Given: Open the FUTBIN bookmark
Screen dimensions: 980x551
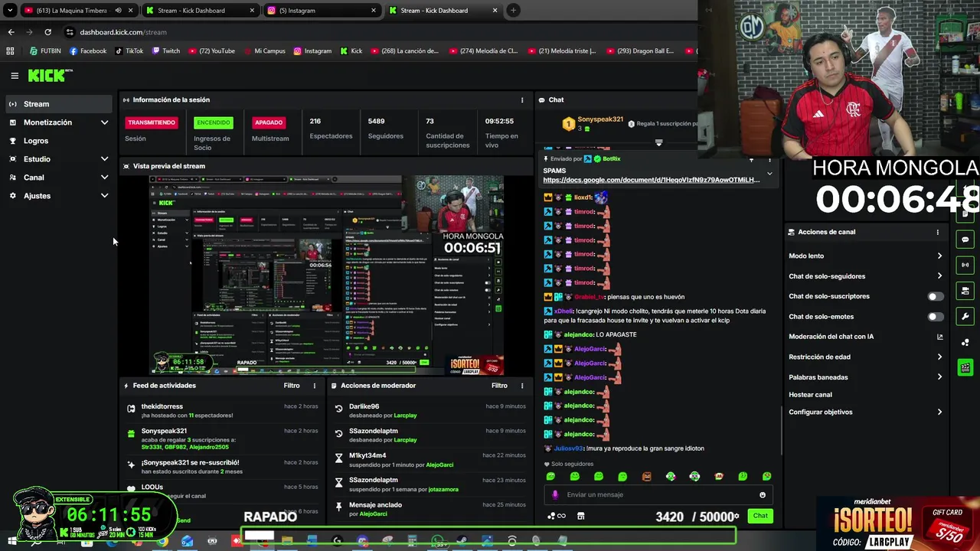Looking at the screenshot, I should pos(45,51).
